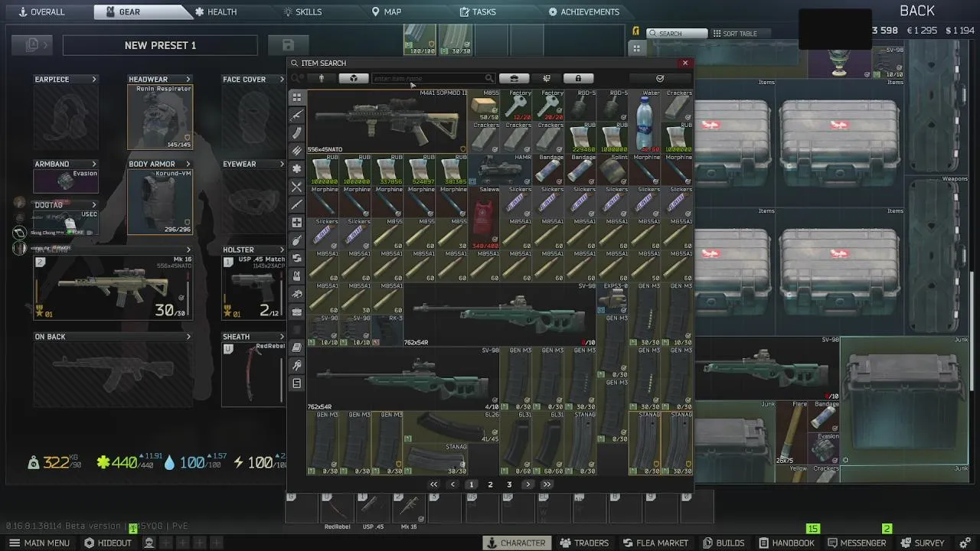980x551 pixels.
Task: Expand the Sheath slot arrow
Action: click(x=282, y=337)
